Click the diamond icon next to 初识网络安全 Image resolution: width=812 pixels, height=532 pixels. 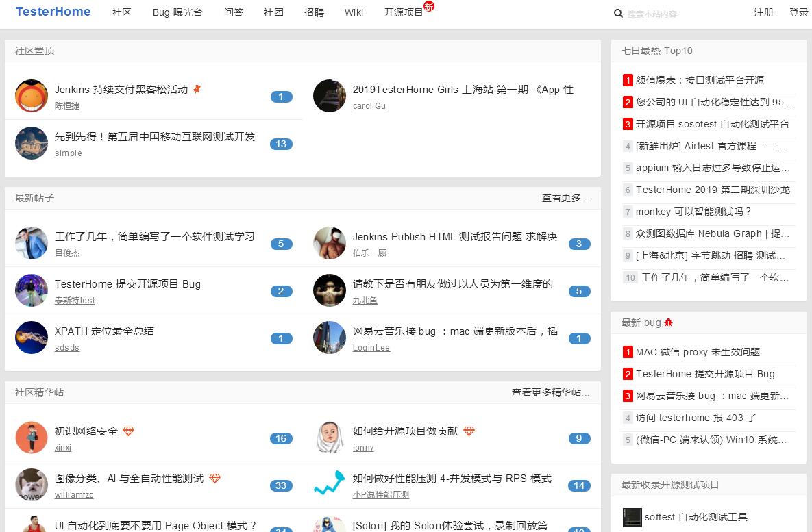point(128,431)
